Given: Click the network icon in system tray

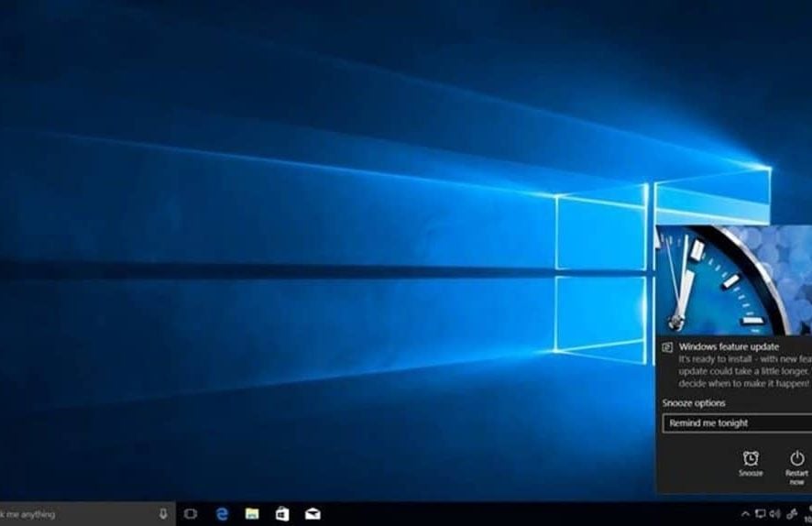Looking at the screenshot, I should [760, 513].
